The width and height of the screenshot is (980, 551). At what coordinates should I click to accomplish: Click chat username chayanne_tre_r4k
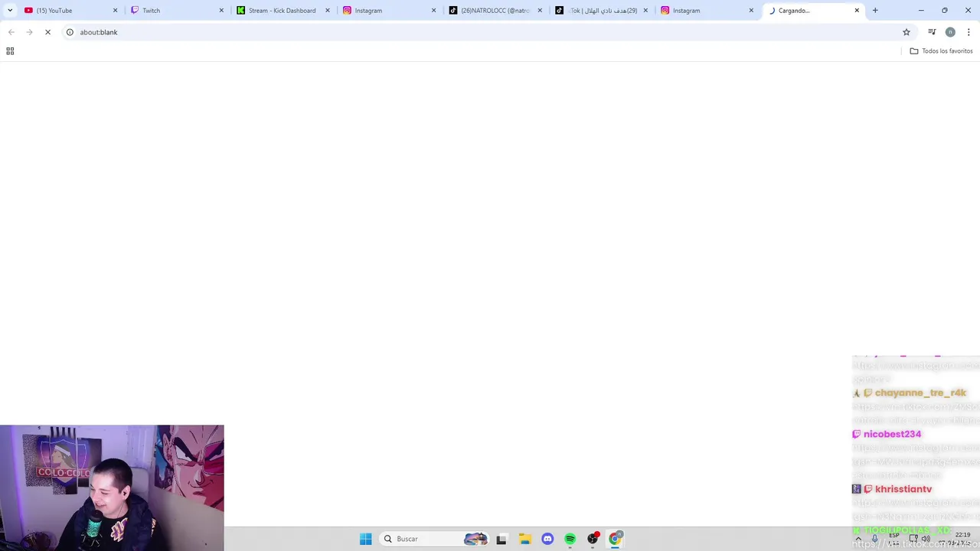pos(920,393)
